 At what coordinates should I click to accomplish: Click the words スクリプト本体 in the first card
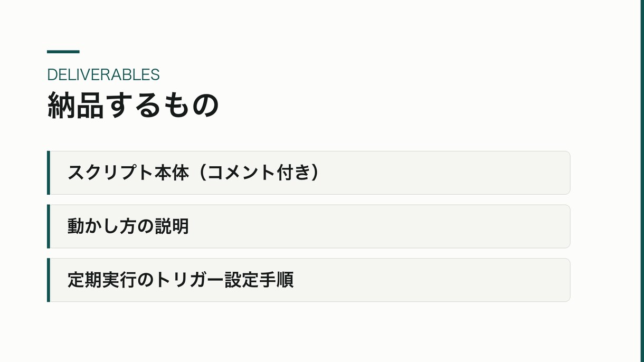click(x=128, y=173)
